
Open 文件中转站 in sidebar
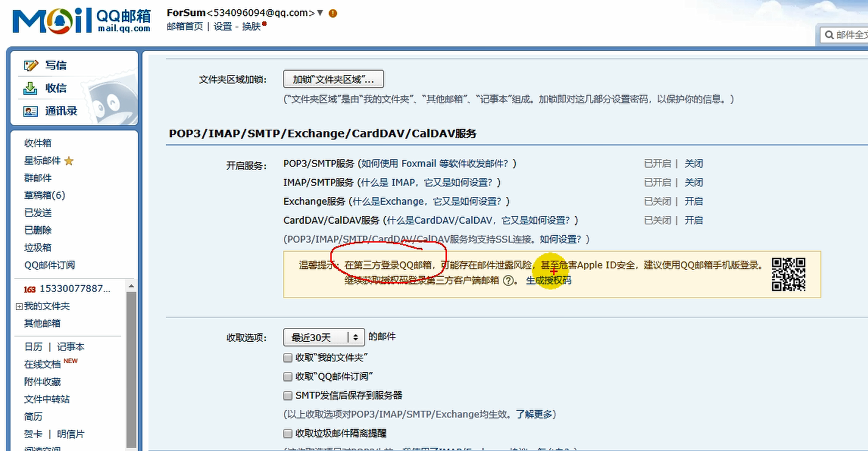pos(47,399)
